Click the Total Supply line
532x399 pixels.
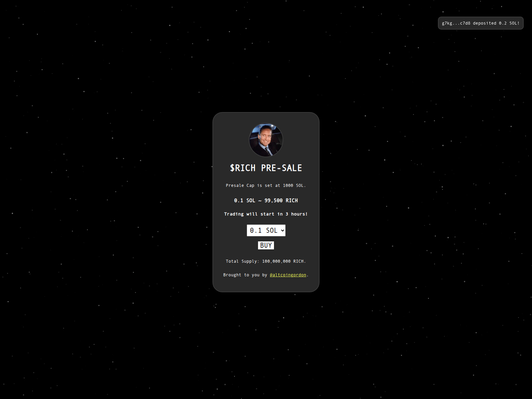pos(266,261)
